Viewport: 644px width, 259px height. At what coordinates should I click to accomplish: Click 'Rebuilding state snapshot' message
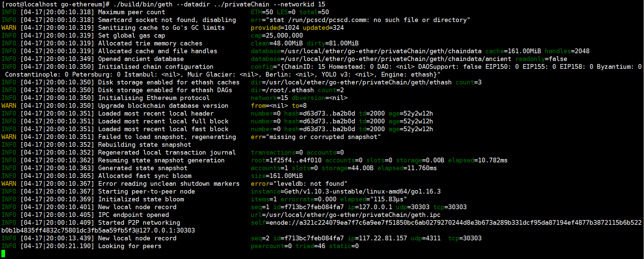click(x=145, y=145)
